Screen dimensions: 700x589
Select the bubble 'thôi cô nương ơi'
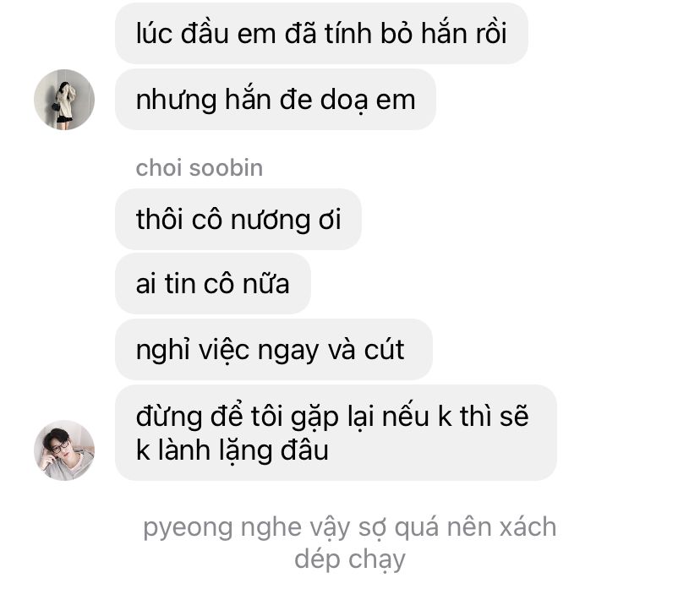coord(238,219)
